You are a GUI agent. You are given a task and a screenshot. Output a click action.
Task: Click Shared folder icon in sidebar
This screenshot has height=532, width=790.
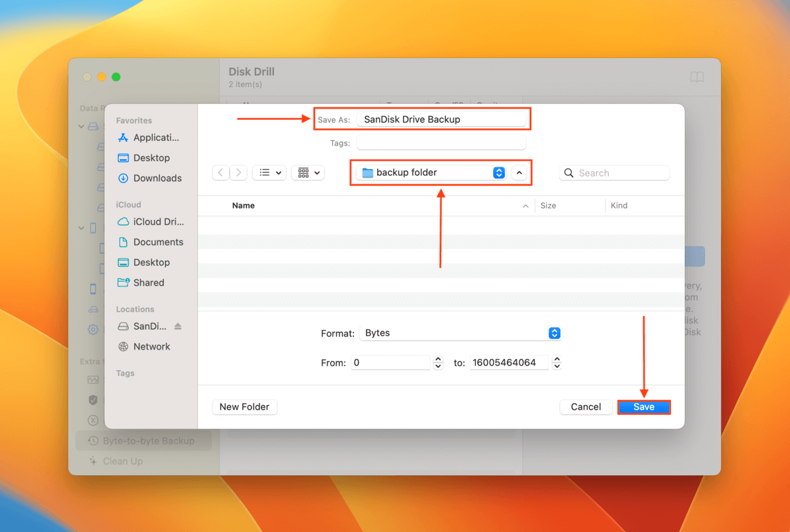coord(123,282)
